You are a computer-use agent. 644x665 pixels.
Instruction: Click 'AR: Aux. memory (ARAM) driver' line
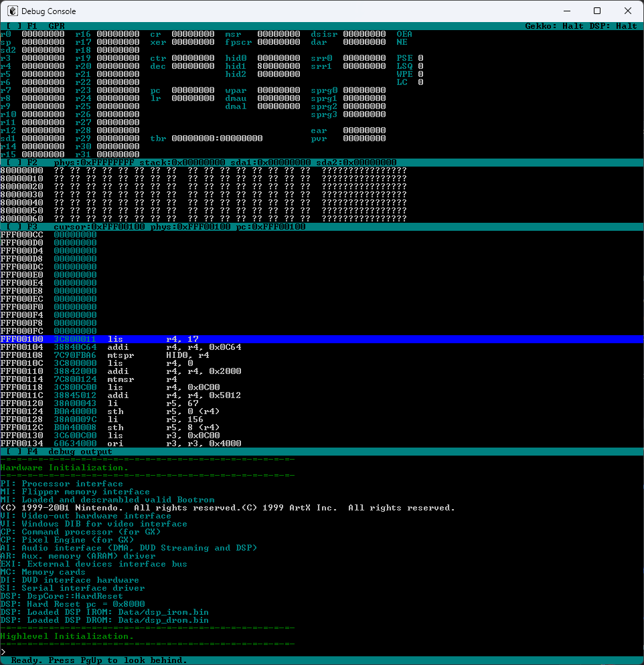tap(78, 556)
